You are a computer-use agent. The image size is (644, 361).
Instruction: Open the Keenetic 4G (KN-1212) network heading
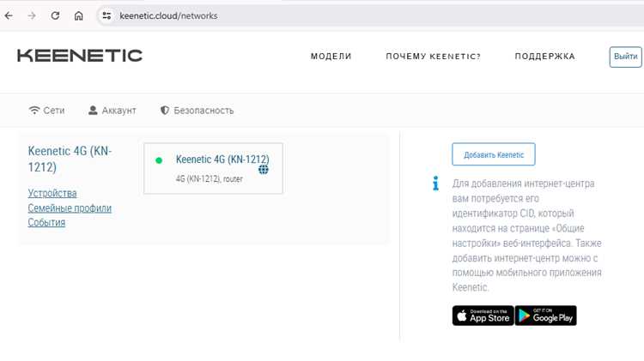click(x=70, y=159)
